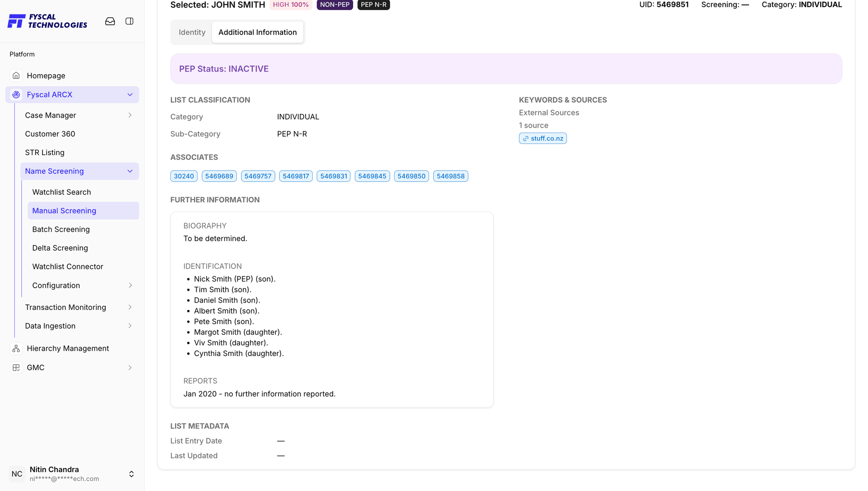This screenshot has height=491, width=868.
Task: Open the Nitin Chandra account switcher
Action: tap(132, 474)
